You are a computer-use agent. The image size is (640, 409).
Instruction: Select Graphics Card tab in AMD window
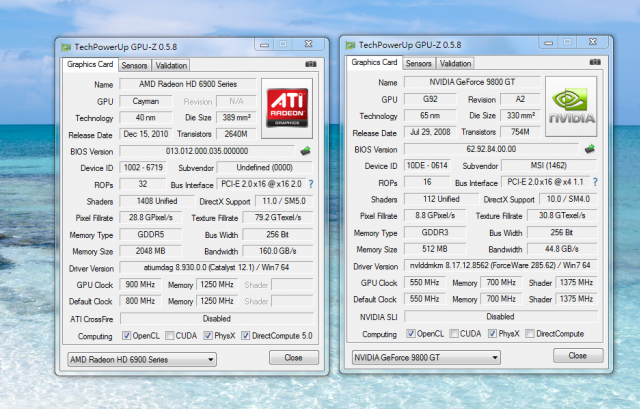tap(90, 64)
